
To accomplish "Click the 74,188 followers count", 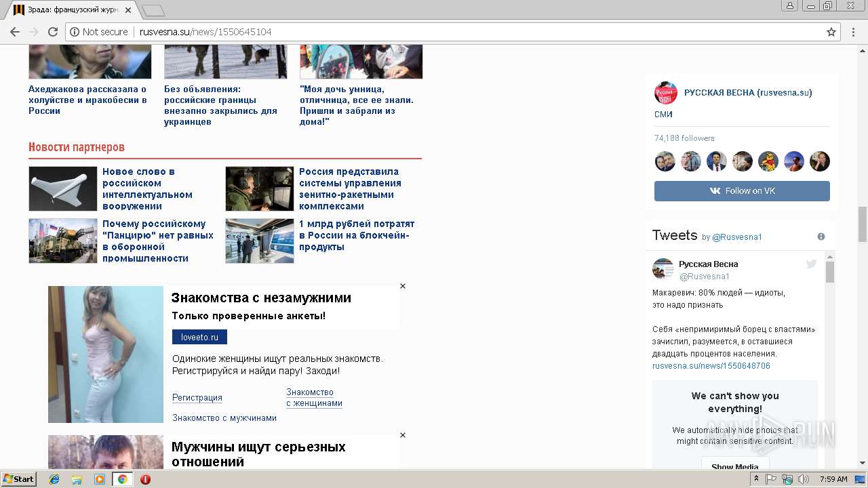I will 684,138.
